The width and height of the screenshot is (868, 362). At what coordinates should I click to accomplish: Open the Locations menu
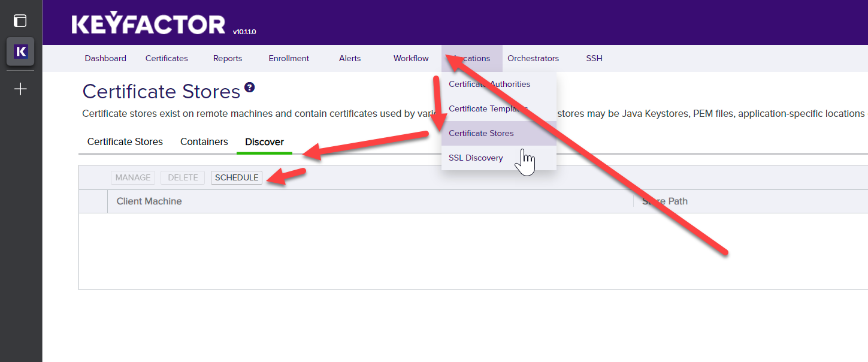(x=472, y=58)
